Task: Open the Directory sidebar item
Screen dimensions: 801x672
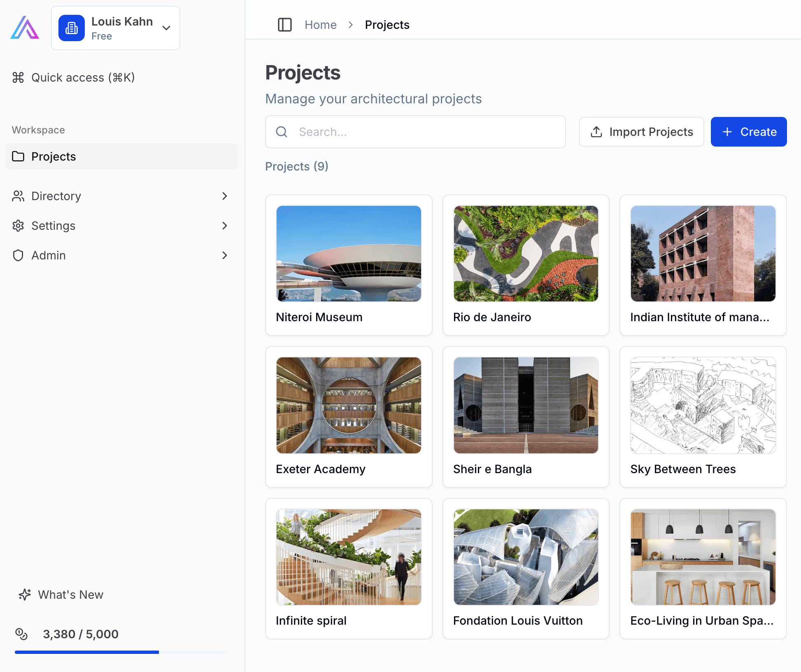Action: click(121, 196)
